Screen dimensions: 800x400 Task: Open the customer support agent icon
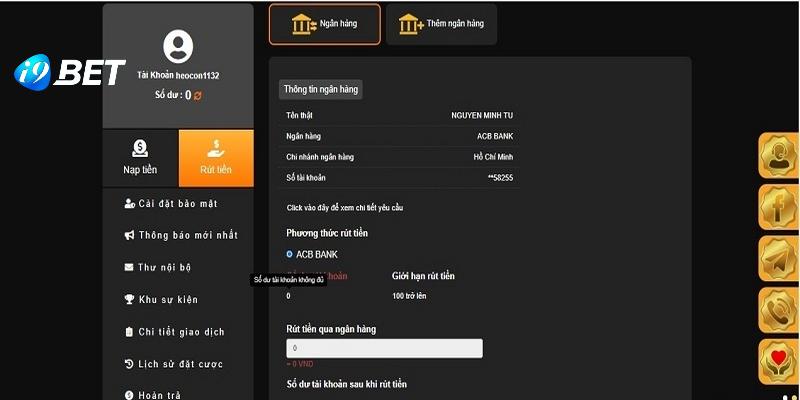click(778, 156)
